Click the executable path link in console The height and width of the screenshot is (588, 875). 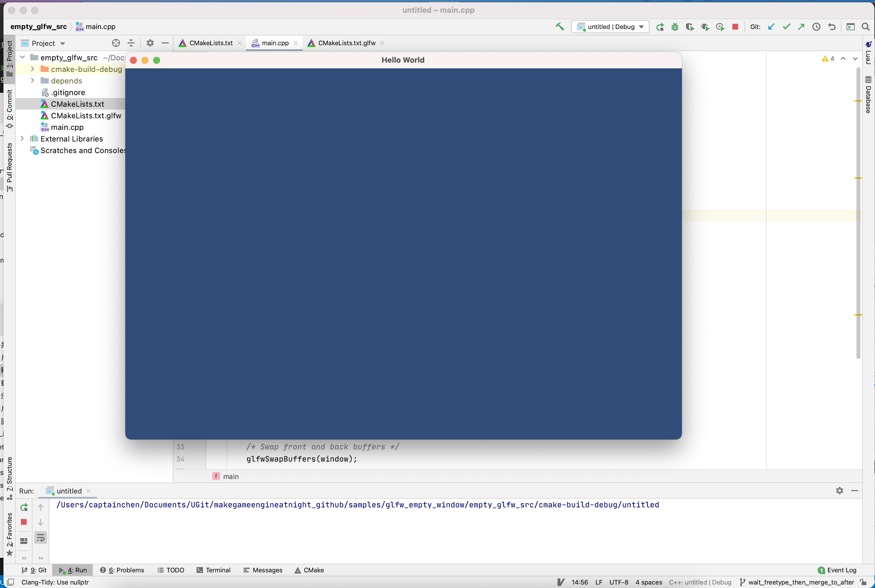pyautogui.click(x=357, y=505)
